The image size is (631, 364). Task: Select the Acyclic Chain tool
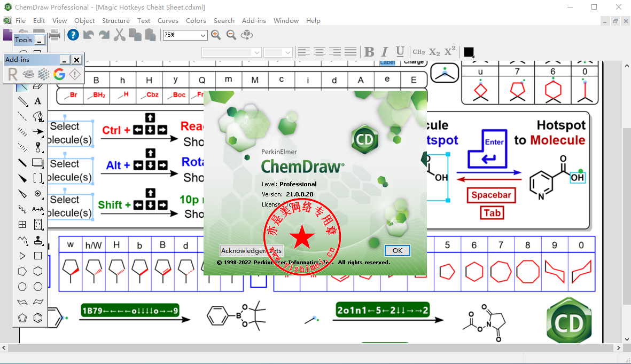(22, 240)
